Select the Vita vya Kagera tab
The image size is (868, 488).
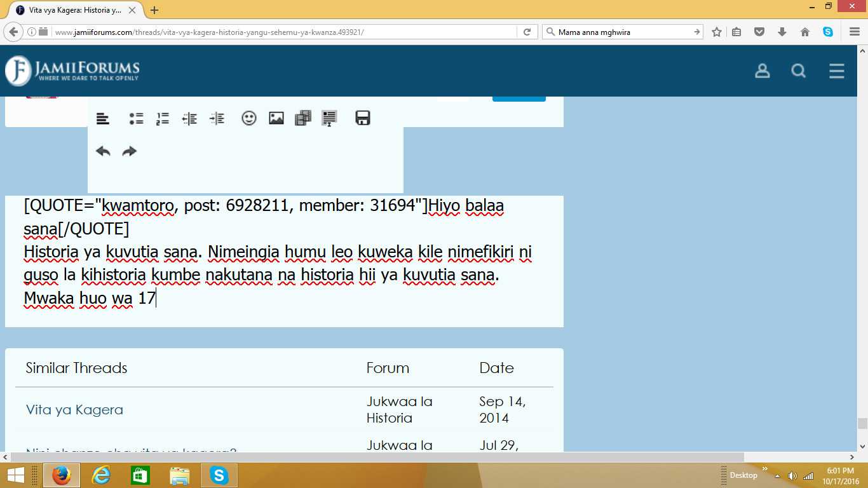click(x=74, y=10)
